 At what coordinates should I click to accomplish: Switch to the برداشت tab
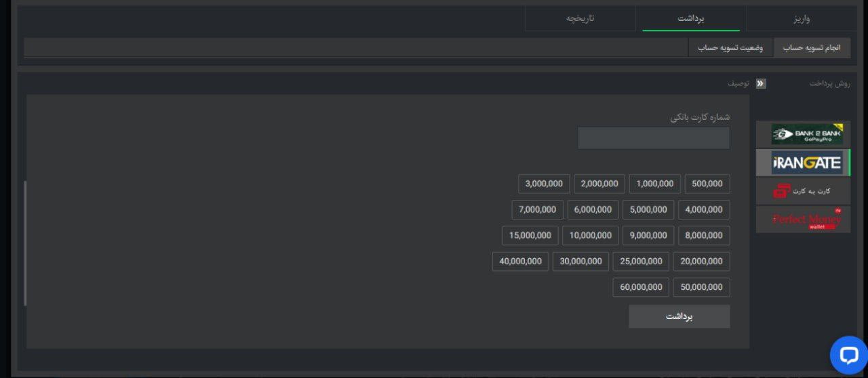(x=691, y=18)
